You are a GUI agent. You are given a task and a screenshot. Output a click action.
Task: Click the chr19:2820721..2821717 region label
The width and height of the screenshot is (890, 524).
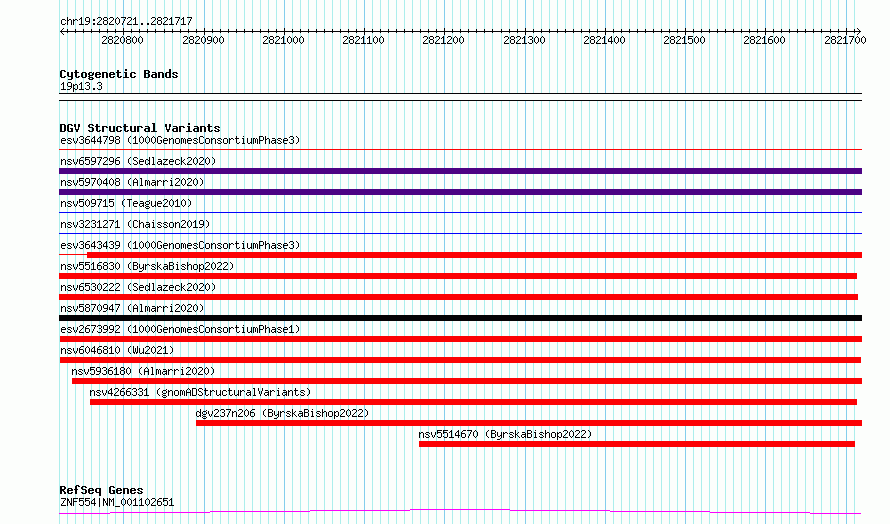tap(126, 21)
